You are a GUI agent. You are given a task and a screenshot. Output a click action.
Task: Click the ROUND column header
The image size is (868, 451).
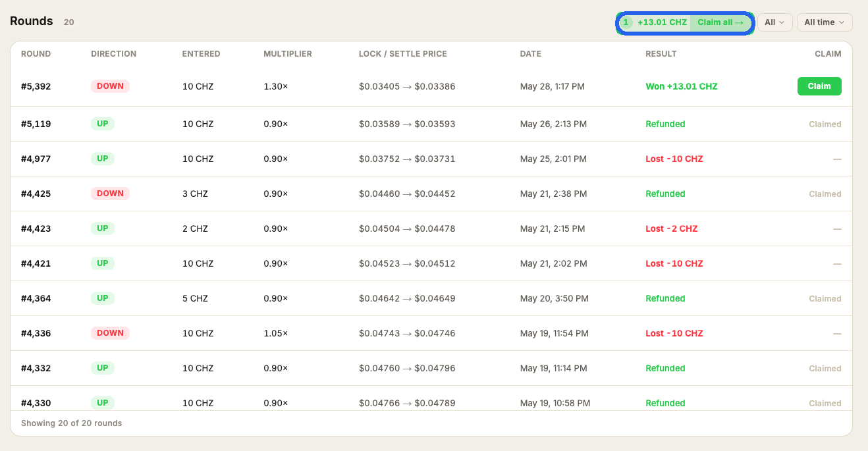pos(36,54)
